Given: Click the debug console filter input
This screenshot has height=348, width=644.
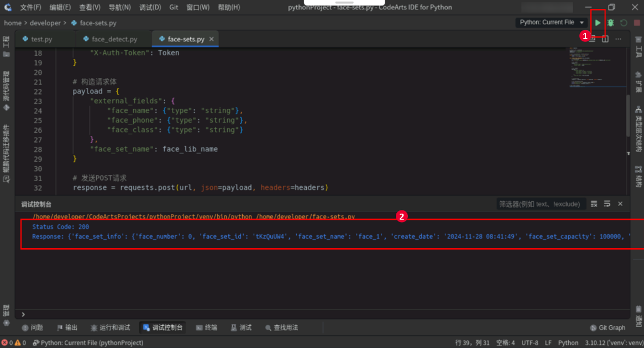Looking at the screenshot, I should (540, 204).
